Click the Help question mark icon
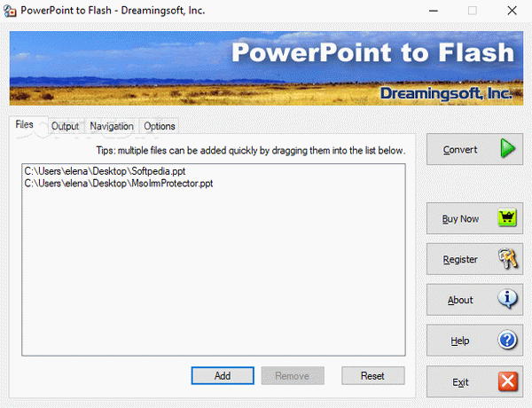532x408 pixels. point(507,340)
